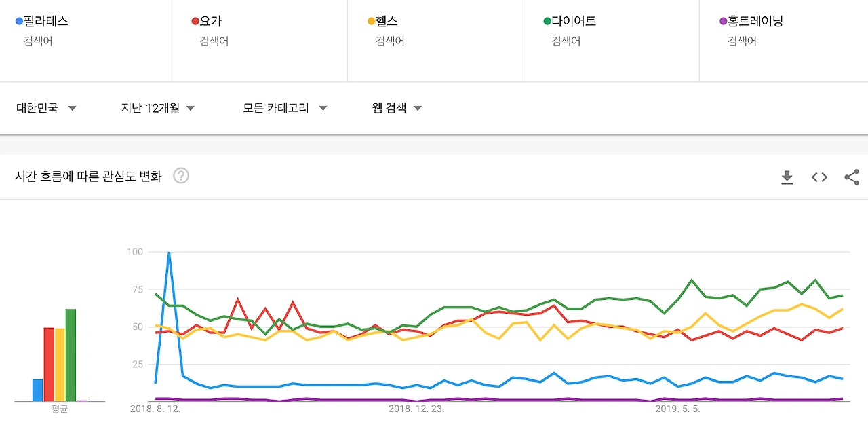The width and height of the screenshot is (868, 427).
Task: Click the 다이어트 search term
Action: point(574,21)
